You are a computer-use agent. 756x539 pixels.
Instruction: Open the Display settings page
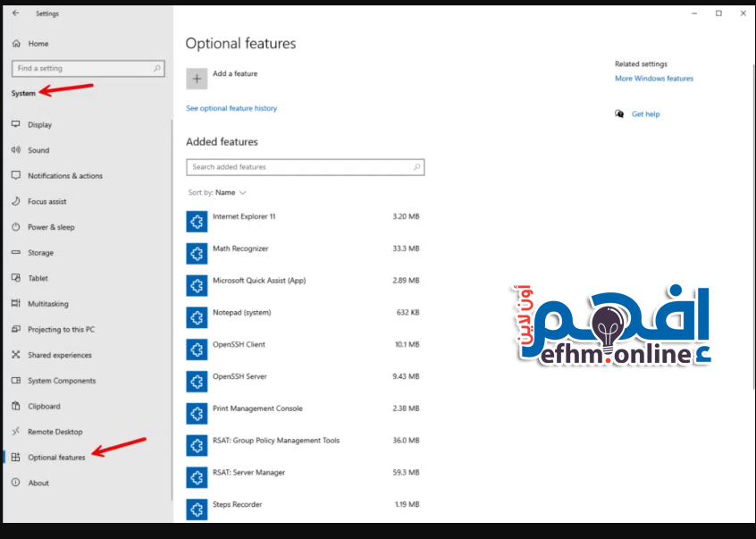pos(39,125)
